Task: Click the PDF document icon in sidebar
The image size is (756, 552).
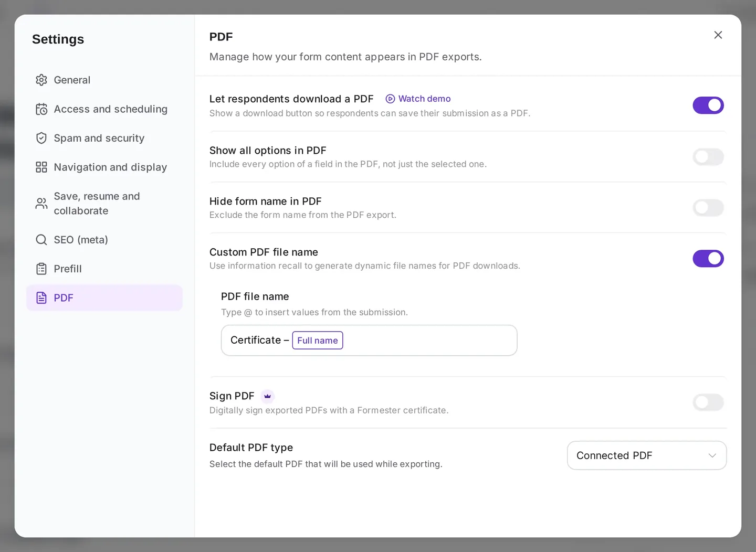Action: 41,298
